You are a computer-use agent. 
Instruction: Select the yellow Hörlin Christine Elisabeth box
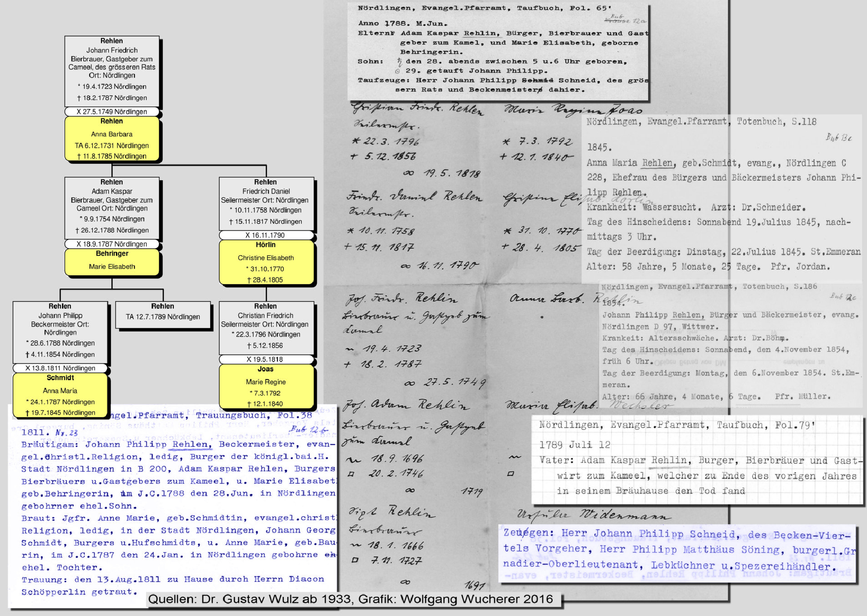click(266, 263)
